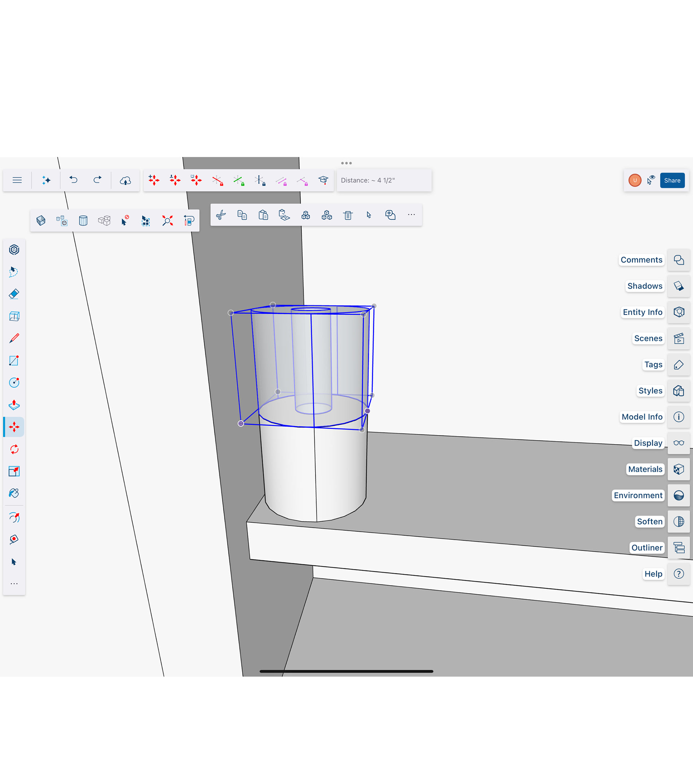Viewport: 693px width, 784px height.
Task: Select the Eraser tool in left toolbar
Action: pyautogui.click(x=14, y=294)
